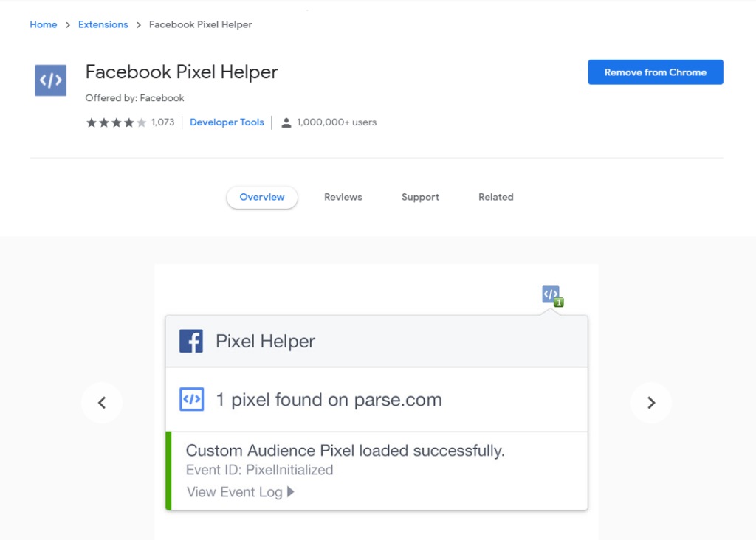Click the users person icon

[286, 122]
